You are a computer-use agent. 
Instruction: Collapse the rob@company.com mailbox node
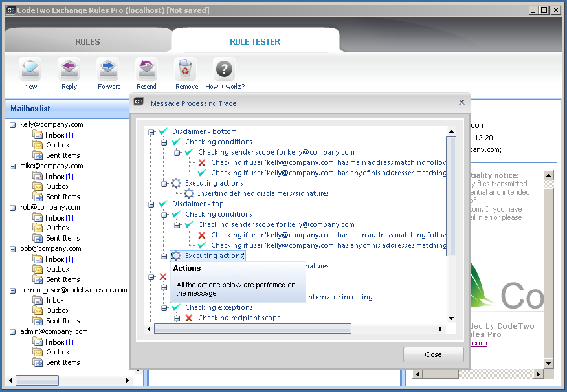tap(13, 208)
